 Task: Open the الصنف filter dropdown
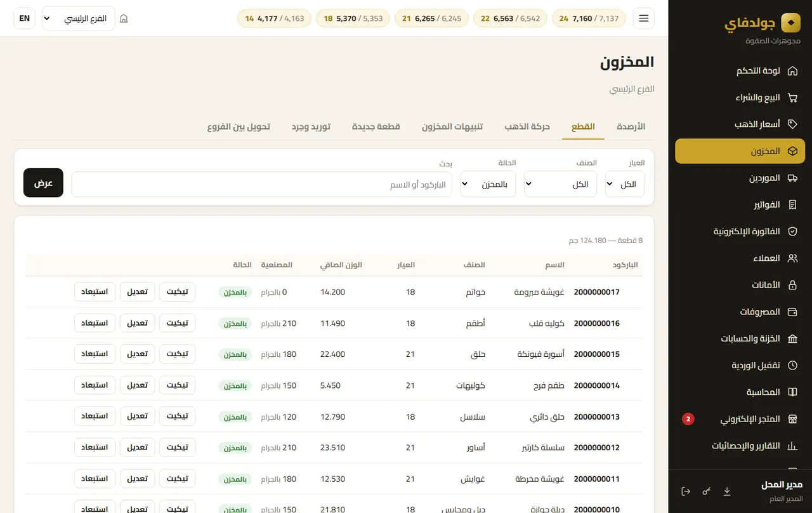click(560, 184)
